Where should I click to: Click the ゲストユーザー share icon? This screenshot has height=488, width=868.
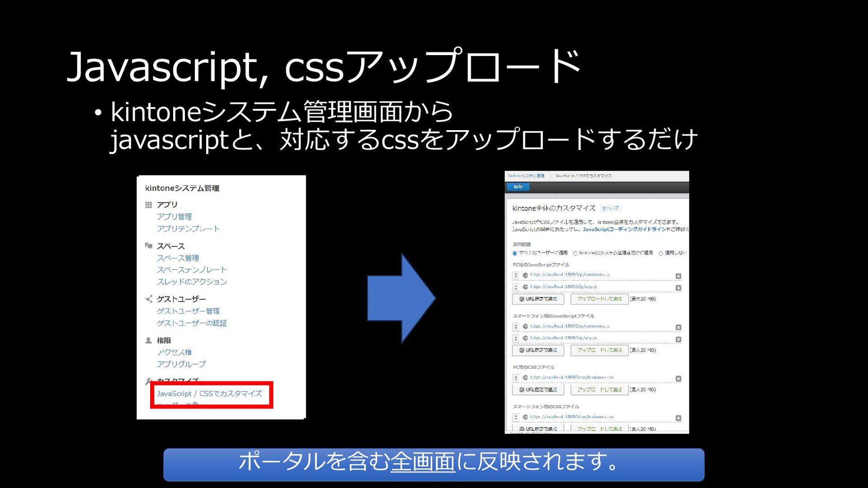[148, 299]
